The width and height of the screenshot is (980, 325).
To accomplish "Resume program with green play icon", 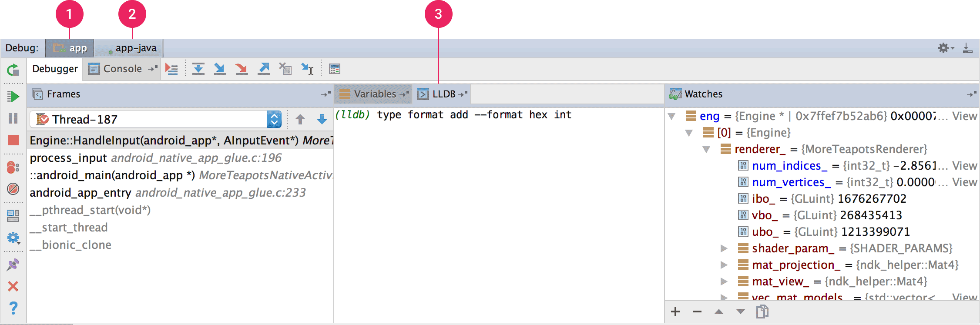I will click(13, 97).
